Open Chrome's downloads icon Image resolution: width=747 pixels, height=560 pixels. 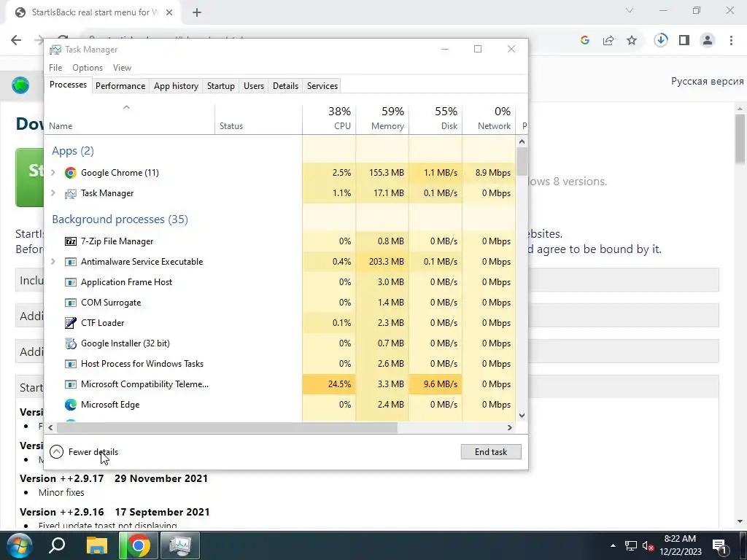661,40
